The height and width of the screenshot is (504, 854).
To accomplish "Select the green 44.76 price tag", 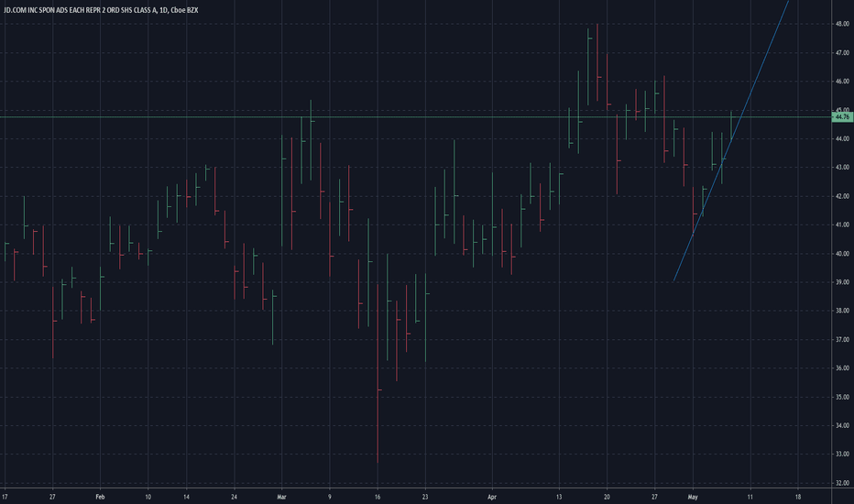I will pyautogui.click(x=842, y=116).
